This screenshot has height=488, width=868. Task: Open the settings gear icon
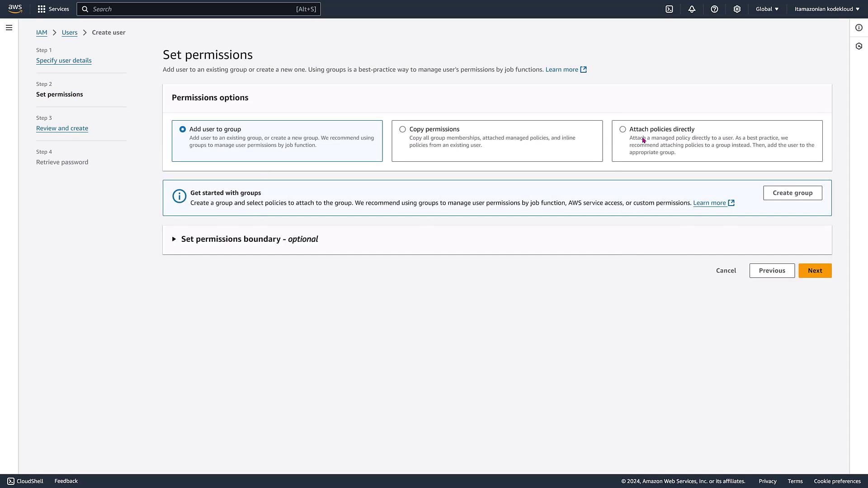pos(737,9)
